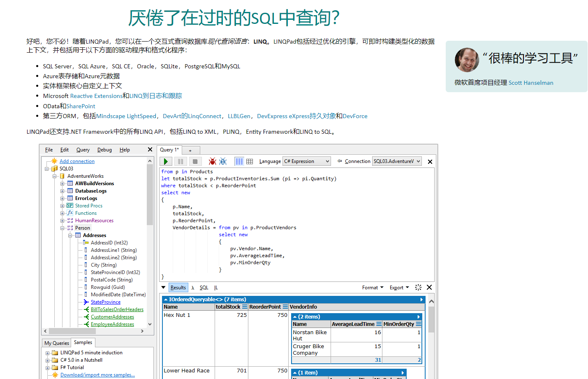Click the fx Functions icon
Image resolution: width=588 pixels, height=379 pixels.
[x=70, y=213]
